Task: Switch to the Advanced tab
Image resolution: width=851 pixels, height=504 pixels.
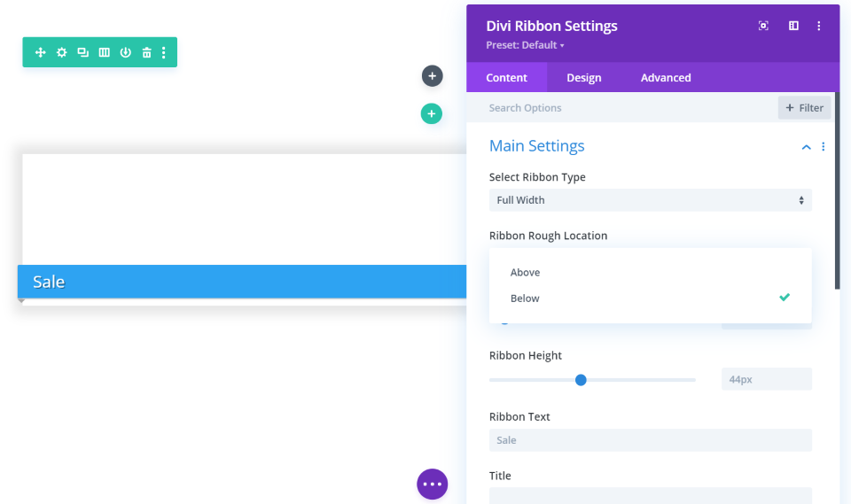Action: tap(666, 78)
